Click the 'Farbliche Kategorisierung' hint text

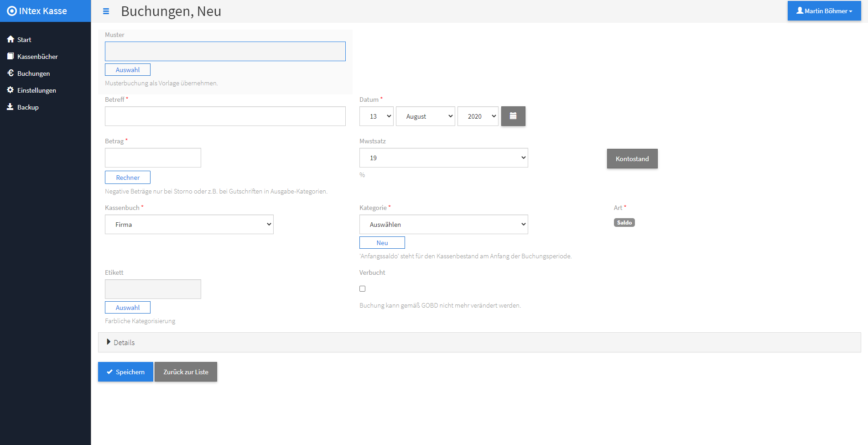tap(140, 321)
